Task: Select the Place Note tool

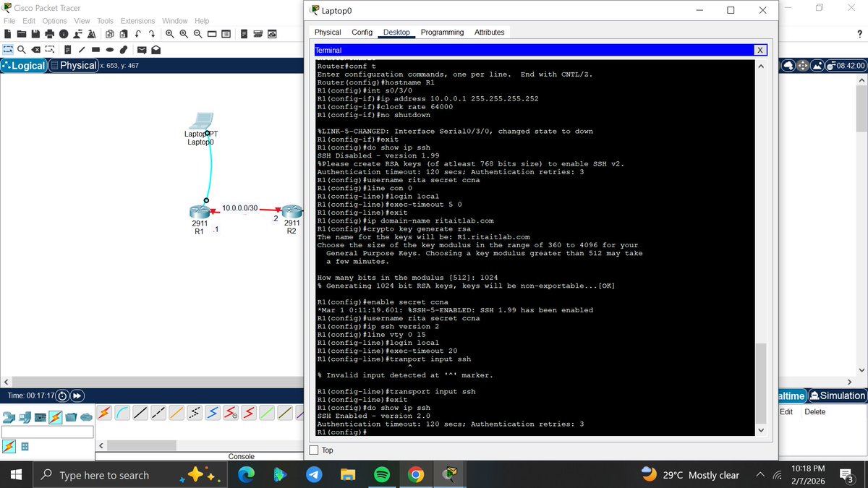Action: pos(68,50)
